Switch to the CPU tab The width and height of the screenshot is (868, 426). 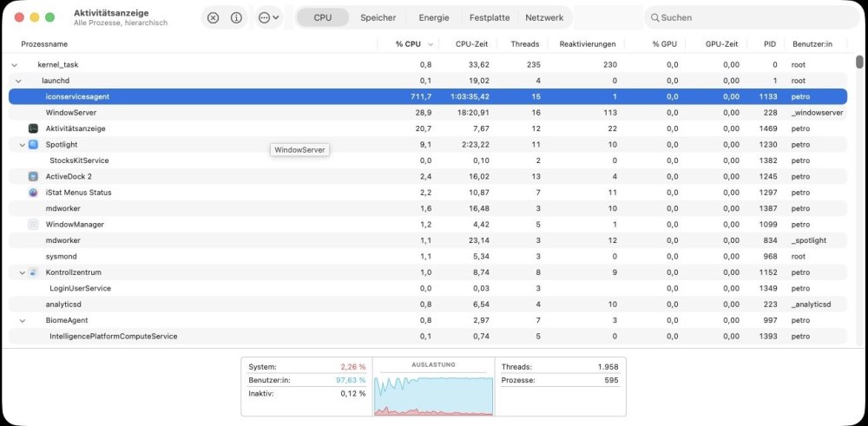coord(323,17)
